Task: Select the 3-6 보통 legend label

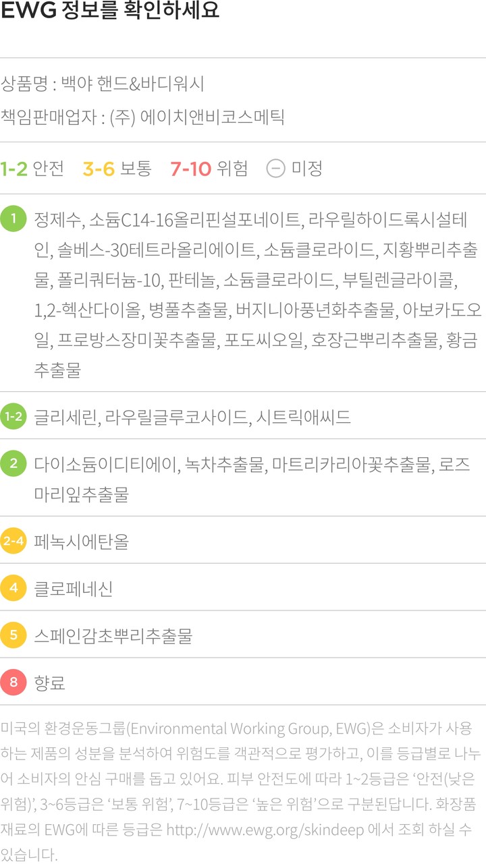Action: 117,168
